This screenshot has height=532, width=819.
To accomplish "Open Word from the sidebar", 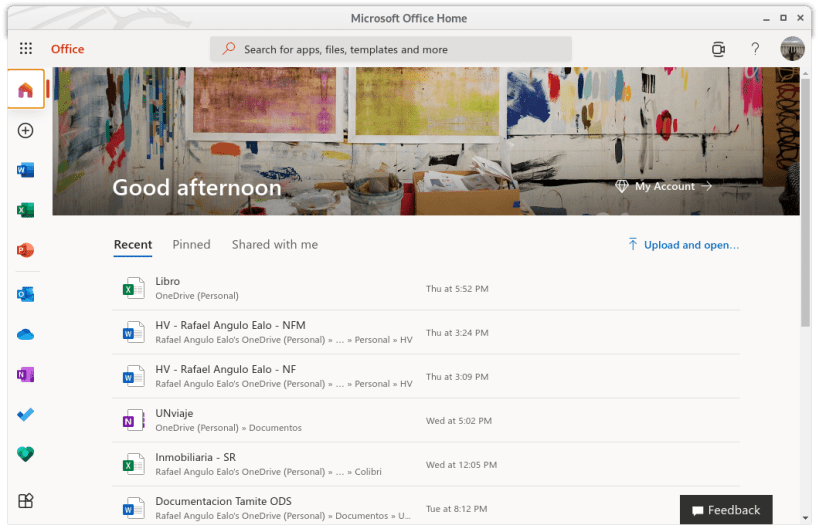I will point(26,170).
